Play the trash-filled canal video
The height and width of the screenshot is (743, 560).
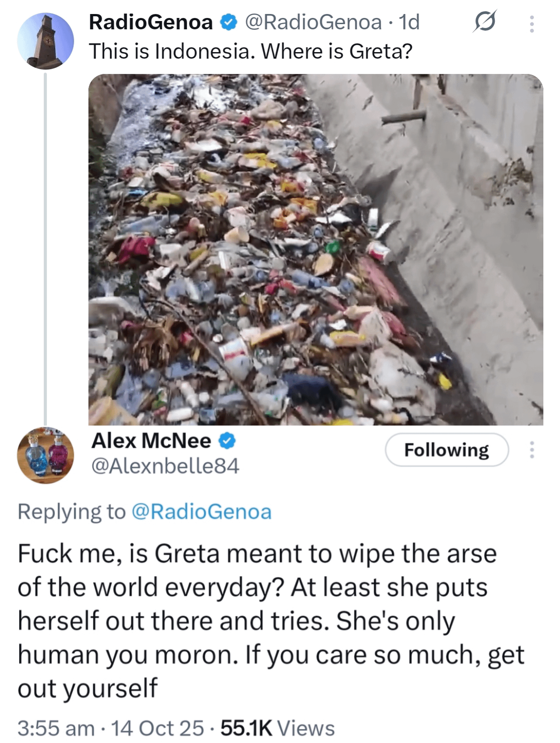click(x=315, y=249)
